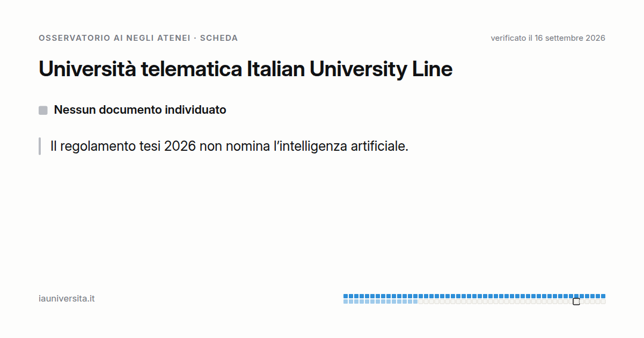
Task: Select the black-outlined highlighted cell in the grid
Action: [576, 302]
